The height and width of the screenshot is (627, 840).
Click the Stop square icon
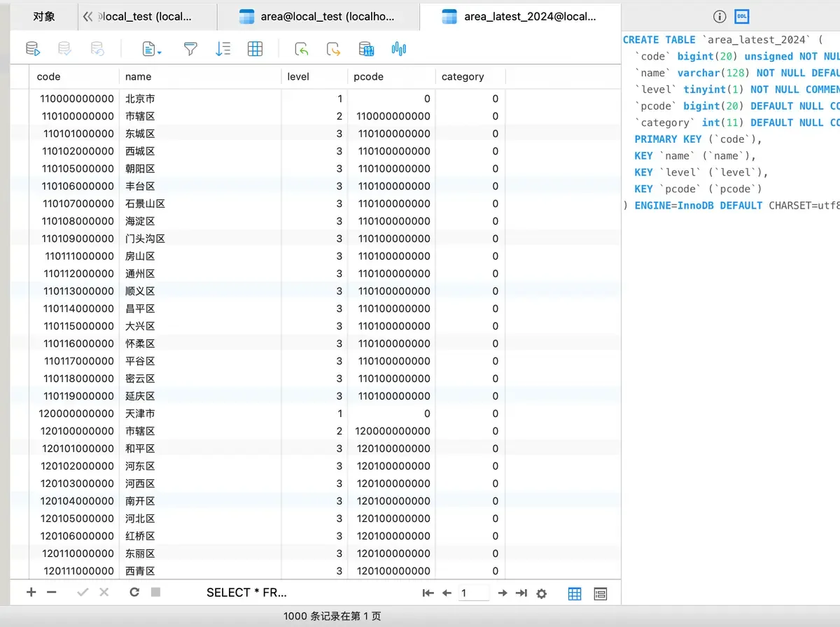155,592
